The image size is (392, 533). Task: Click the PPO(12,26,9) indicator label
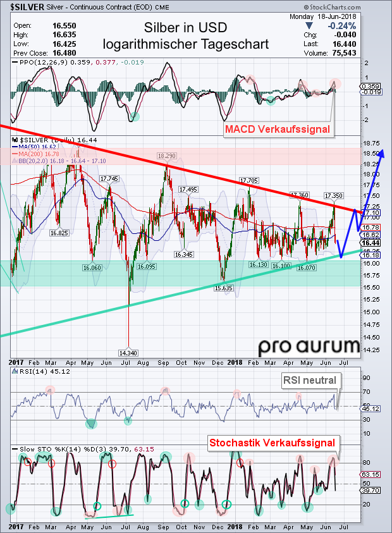click(x=38, y=63)
